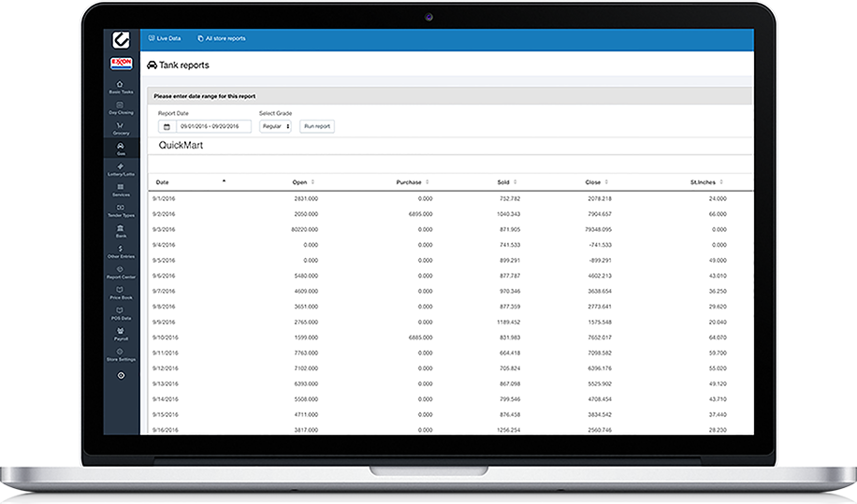Click Open value 80220.000

[304, 229]
